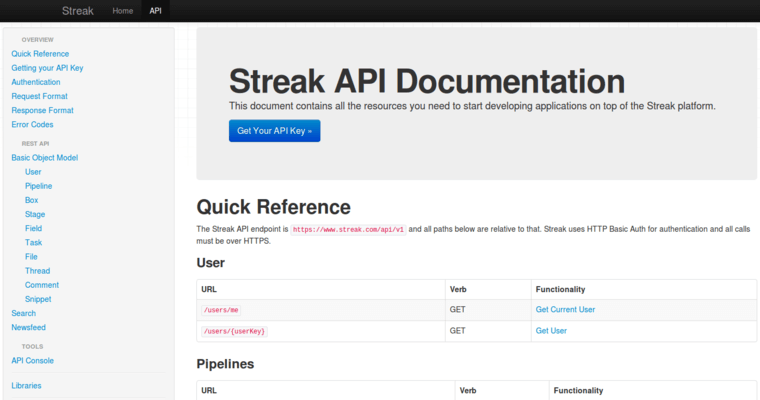
Task: Go to Getting your API Key
Action: (48, 68)
